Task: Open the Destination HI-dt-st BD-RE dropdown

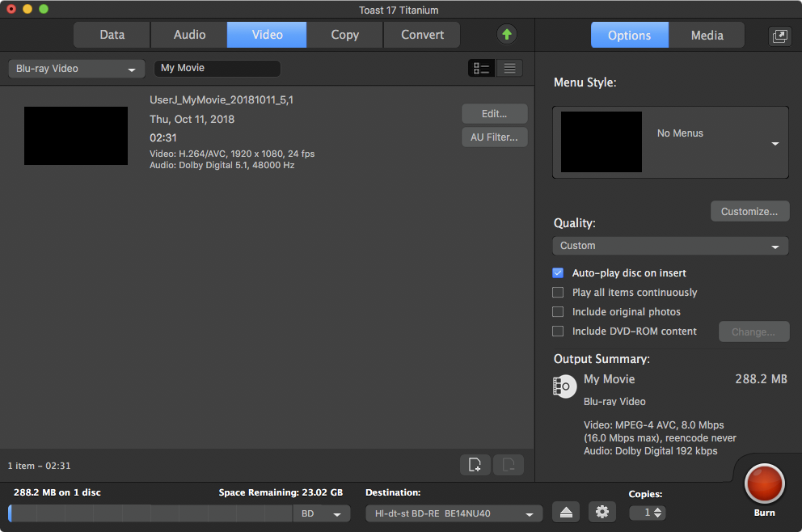Action: coord(454,513)
